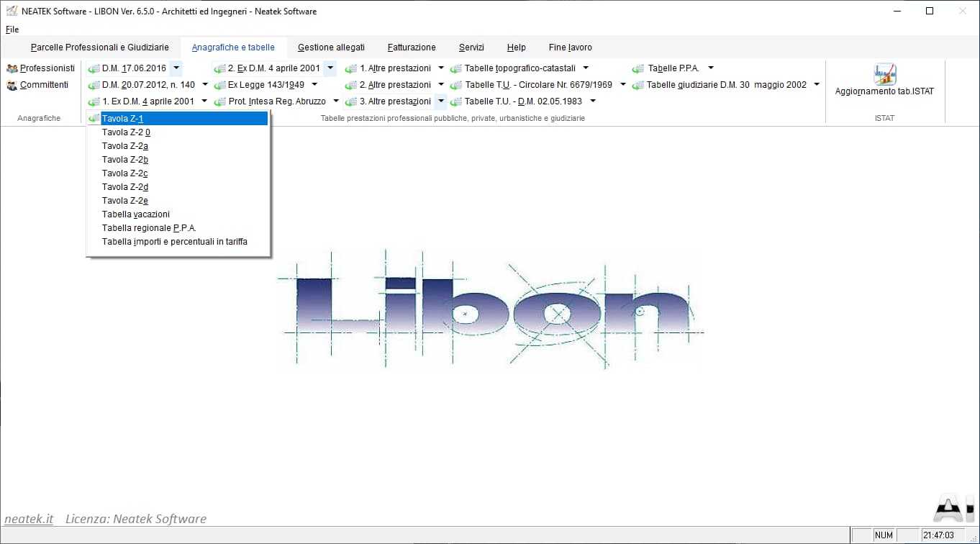Select the Anagrafiche e tabelle tab
Screen dimensions: 980x544
pos(233,47)
